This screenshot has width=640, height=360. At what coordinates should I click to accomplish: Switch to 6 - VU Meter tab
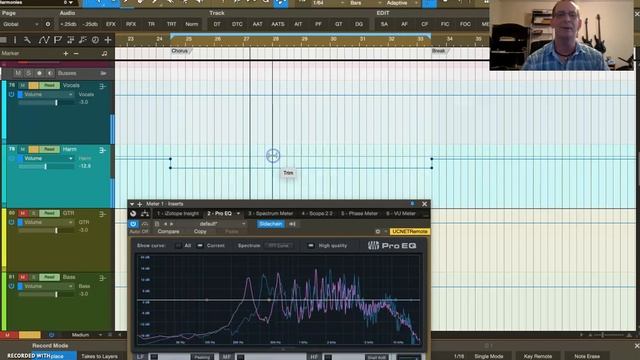(x=401, y=213)
